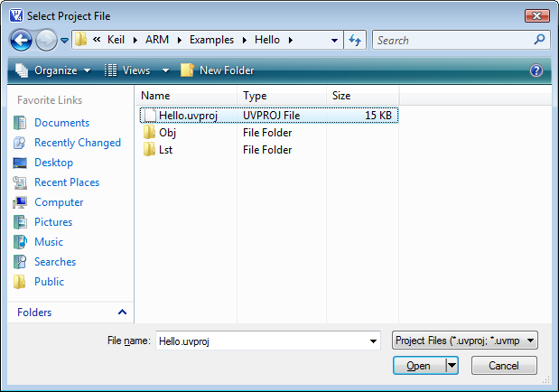
Task: Select the Obj folder
Action: [167, 133]
